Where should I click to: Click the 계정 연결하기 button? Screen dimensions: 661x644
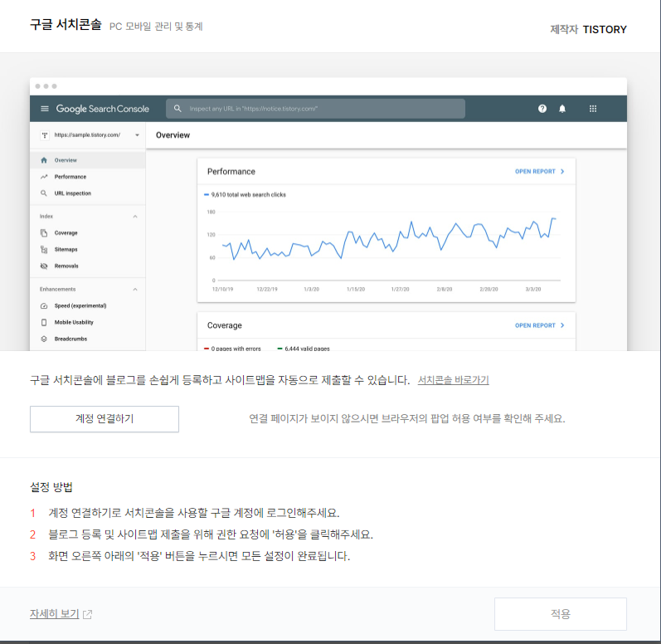coord(104,419)
